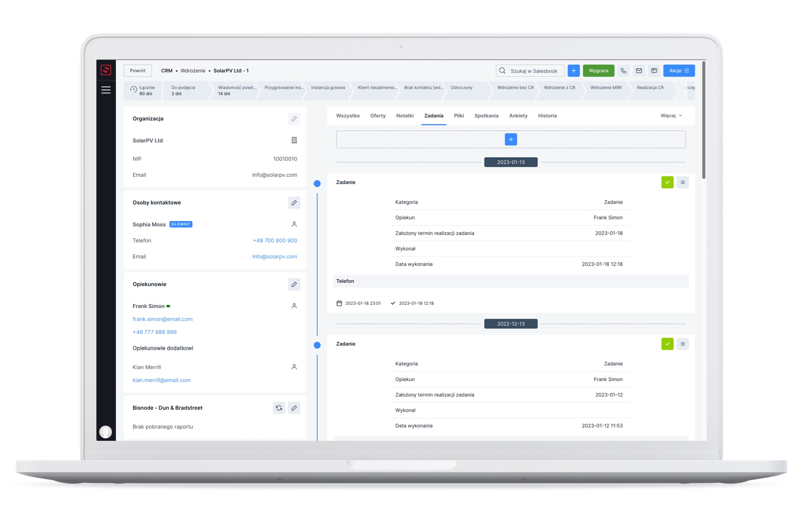
Task: Click the NIP value 10010010
Action: 285,159
